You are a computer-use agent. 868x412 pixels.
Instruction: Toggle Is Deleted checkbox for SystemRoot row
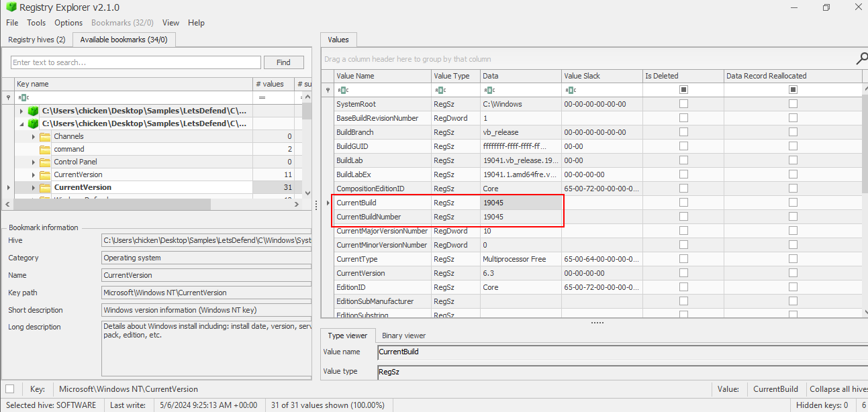click(x=683, y=104)
